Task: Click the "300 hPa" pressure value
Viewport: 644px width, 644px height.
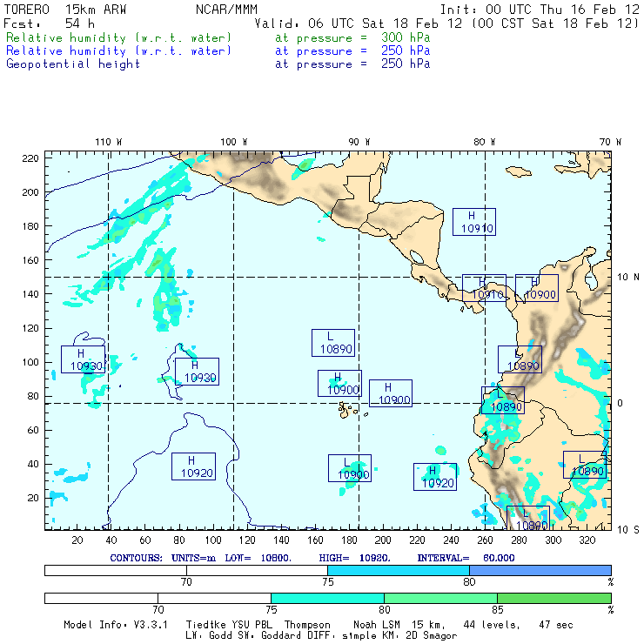Action: (x=406, y=37)
